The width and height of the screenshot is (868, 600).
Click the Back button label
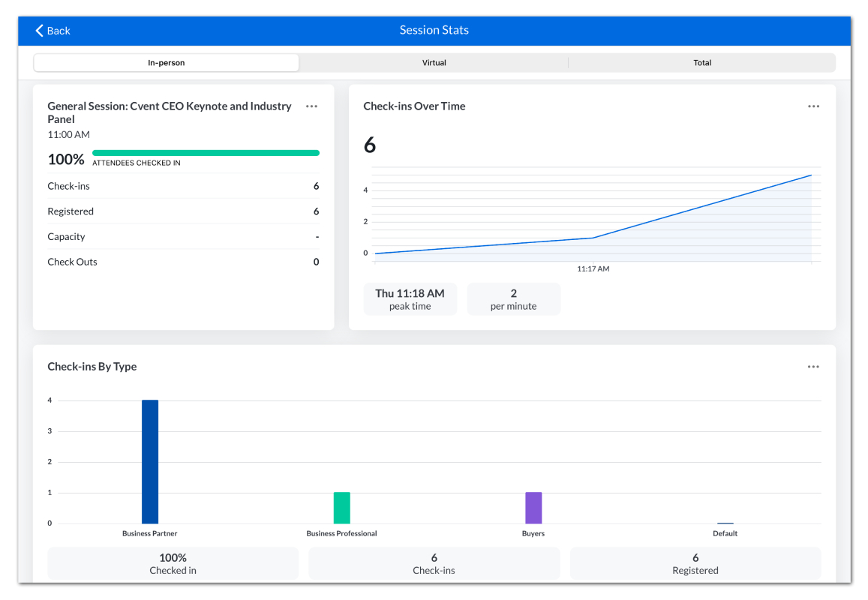pyautogui.click(x=59, y=31)
